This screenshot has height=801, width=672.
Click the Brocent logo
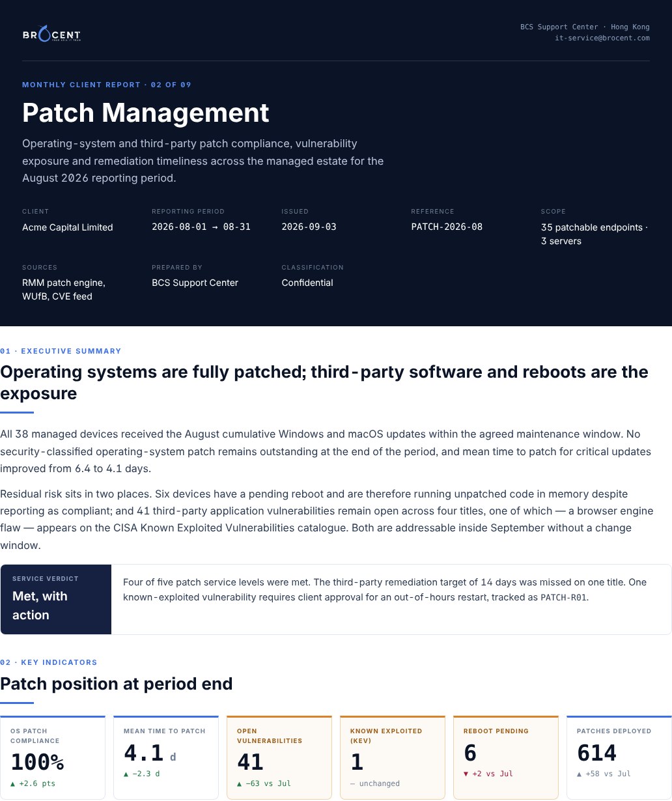point(51,34)
